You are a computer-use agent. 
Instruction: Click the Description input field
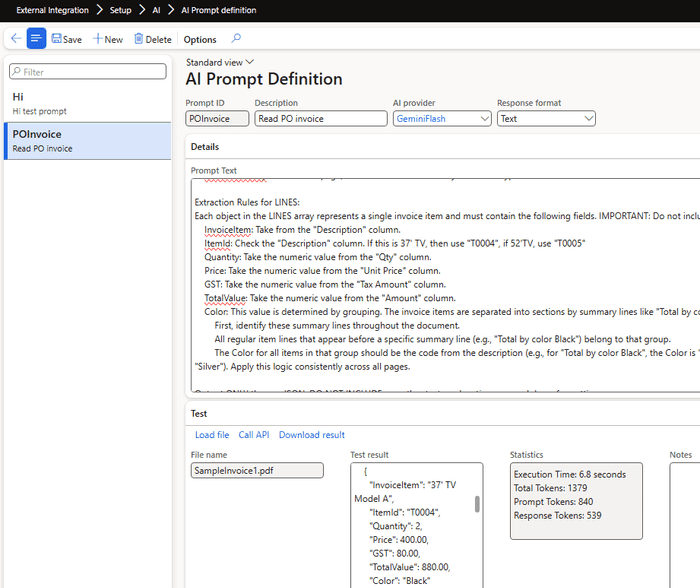(320, 118)
